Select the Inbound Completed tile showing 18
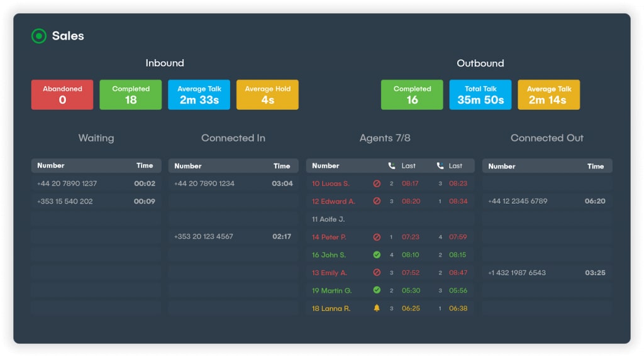Image resolution: width=644 pixels, height=357 pixels. 131,95
